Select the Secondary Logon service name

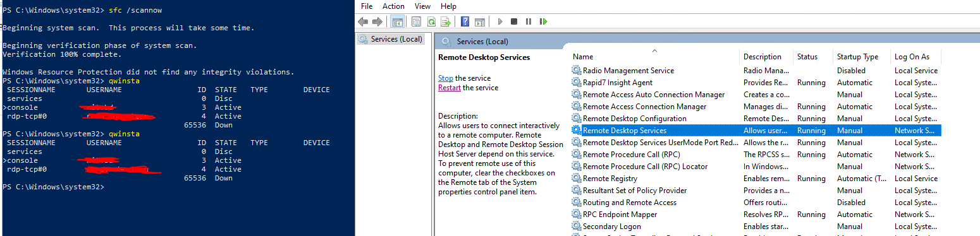pos(612,227)
